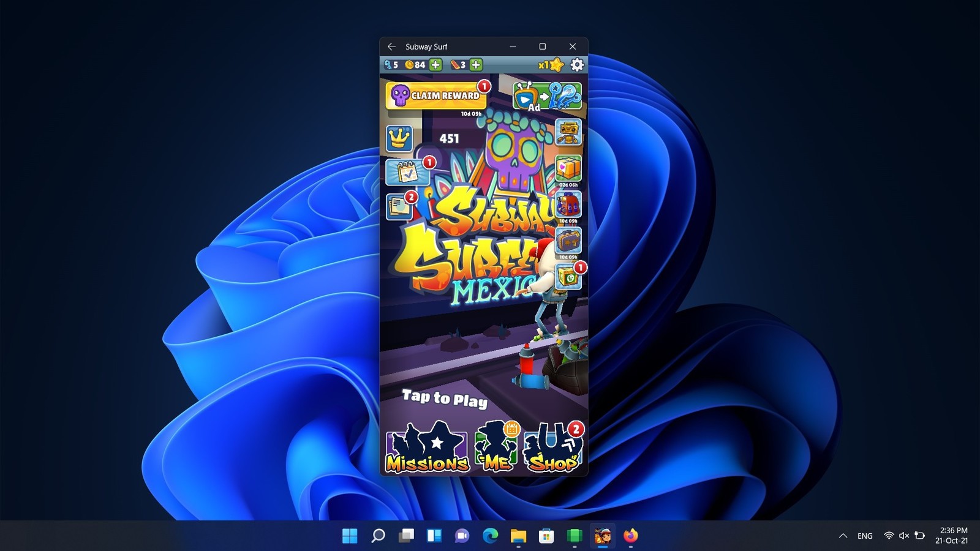The width and height of the screenshot is (980, 551).
Task: Open the red backpack offer
Action: [568, 206]
